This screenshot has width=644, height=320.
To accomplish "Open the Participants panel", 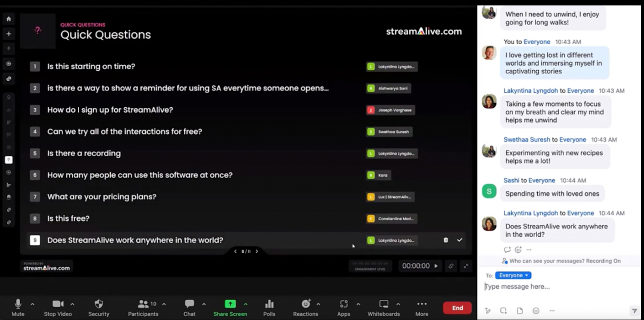I will pos(143,308).
